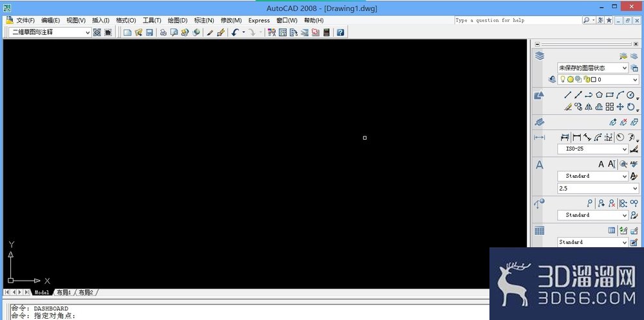This screenshot has height=320, width=644.
Task: Toggle layer lock padlock icon
Action: point(587,79)
